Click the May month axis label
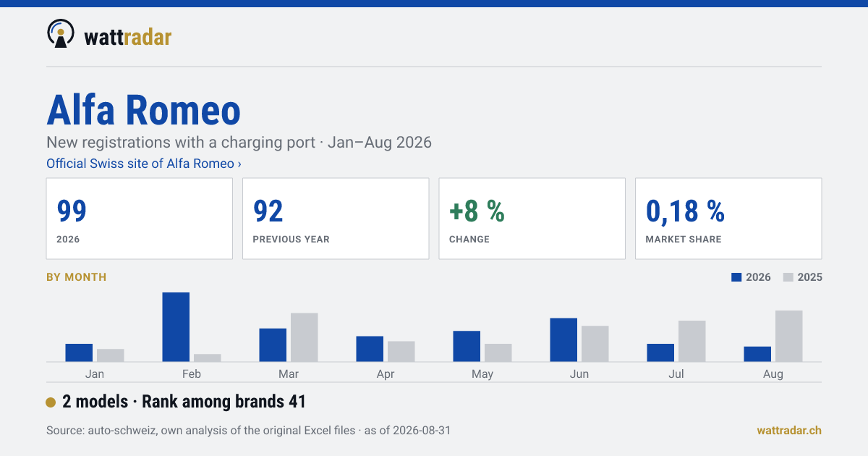The height and width of the screenshot is (456, 868). 482,374
